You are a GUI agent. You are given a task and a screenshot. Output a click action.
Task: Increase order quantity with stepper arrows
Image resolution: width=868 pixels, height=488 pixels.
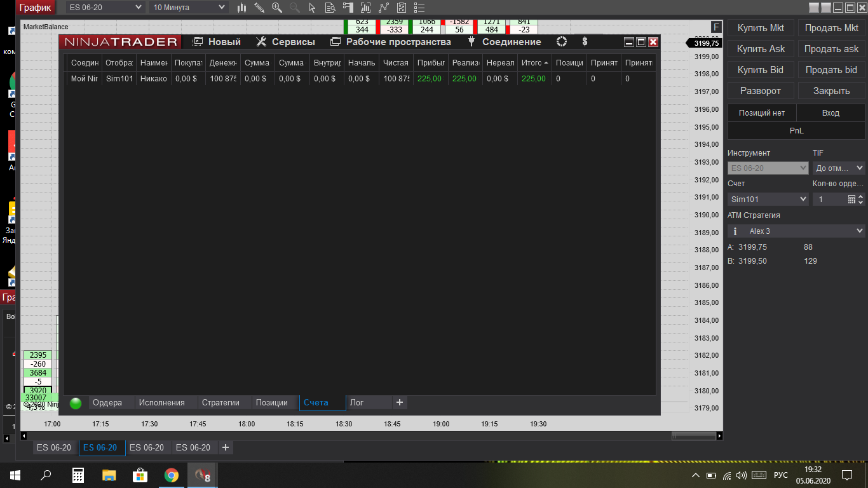point(861,196)
